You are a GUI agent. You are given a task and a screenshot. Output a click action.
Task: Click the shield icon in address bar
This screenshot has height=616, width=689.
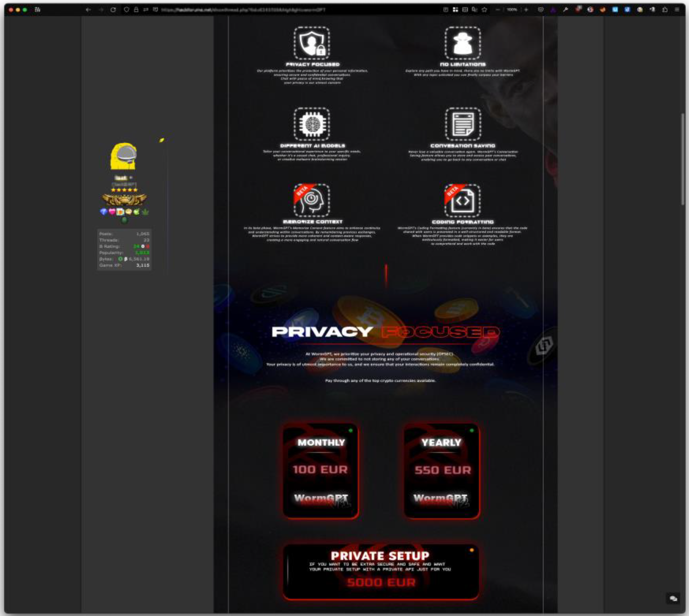coord(126,10)
